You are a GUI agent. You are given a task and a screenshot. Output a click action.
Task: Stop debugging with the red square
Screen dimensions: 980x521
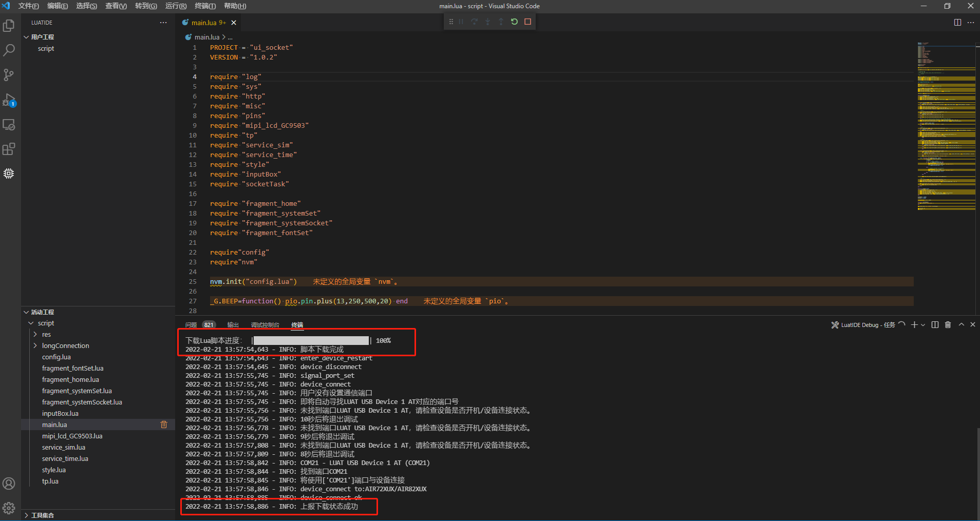[x=527, y=22]
